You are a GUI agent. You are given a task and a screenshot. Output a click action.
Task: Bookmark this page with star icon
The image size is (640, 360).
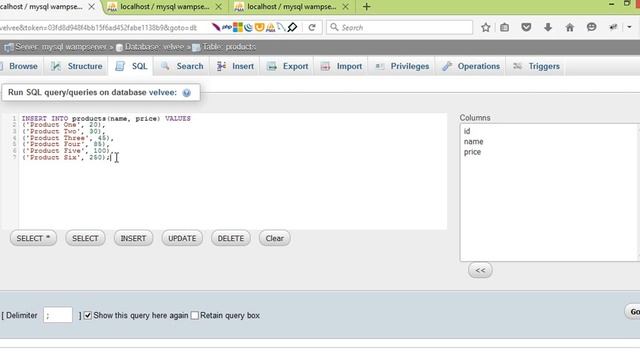point(485,27)
